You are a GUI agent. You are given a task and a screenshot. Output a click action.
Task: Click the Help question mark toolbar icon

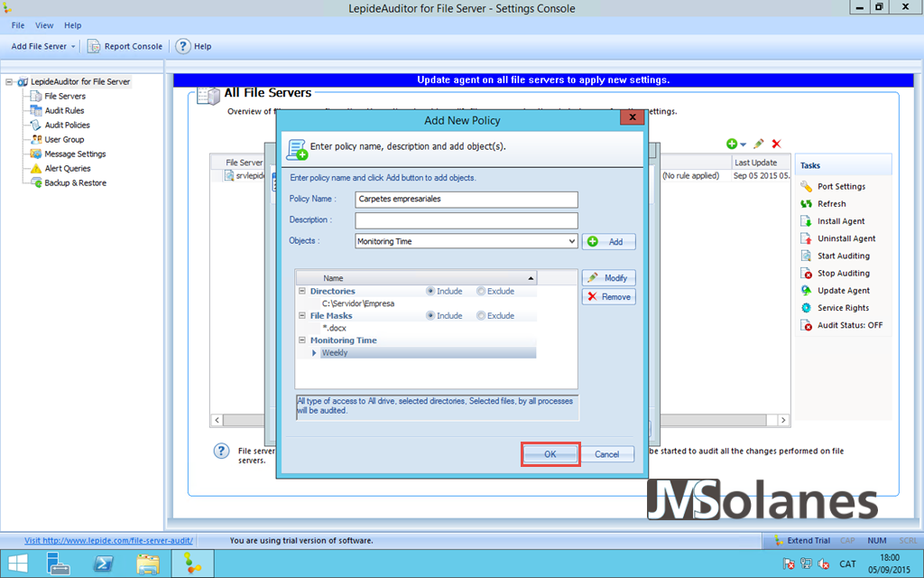point(183,46)
